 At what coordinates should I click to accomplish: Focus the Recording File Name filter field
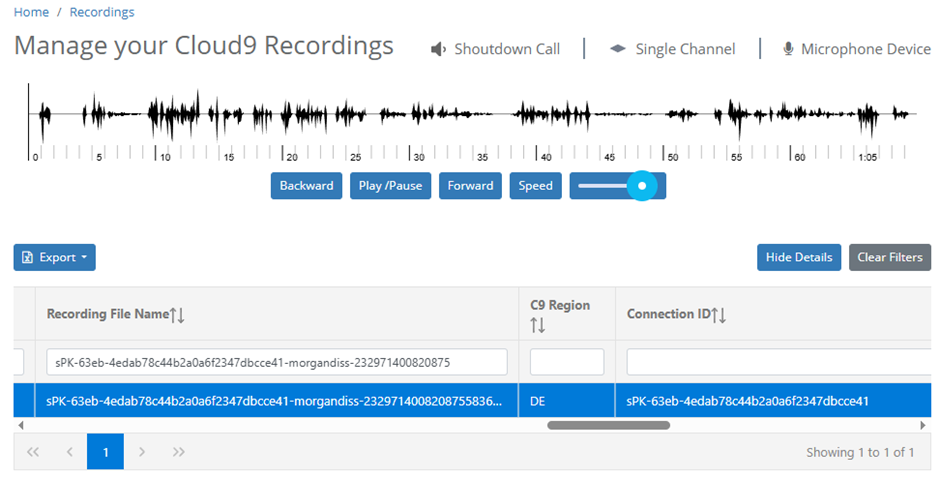tap(277, 362)
